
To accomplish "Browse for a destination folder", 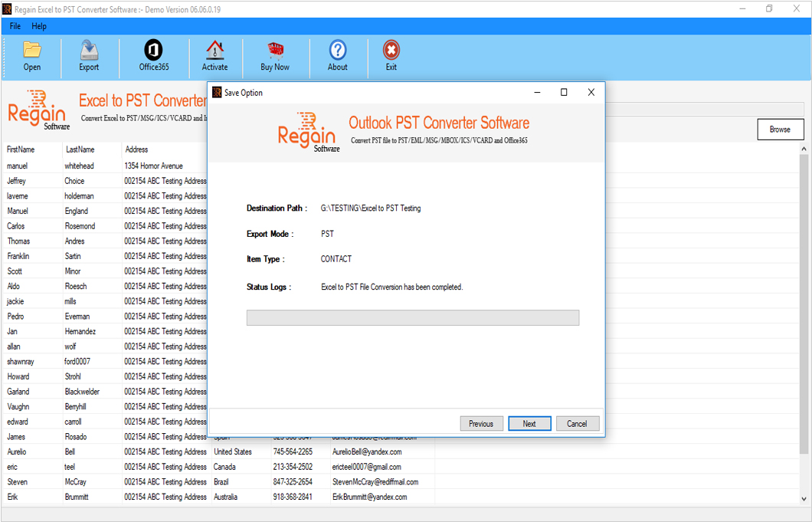I will tap(780, 129).
